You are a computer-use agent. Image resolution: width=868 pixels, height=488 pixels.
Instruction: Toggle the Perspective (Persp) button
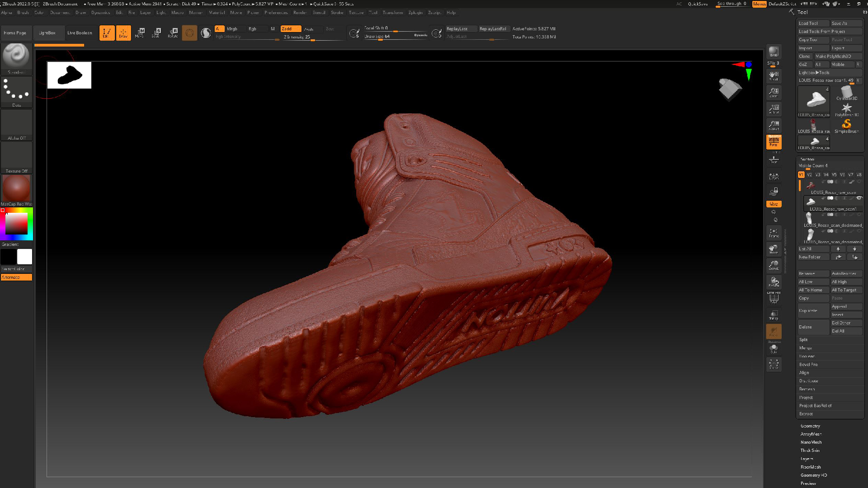pos(774,142)
